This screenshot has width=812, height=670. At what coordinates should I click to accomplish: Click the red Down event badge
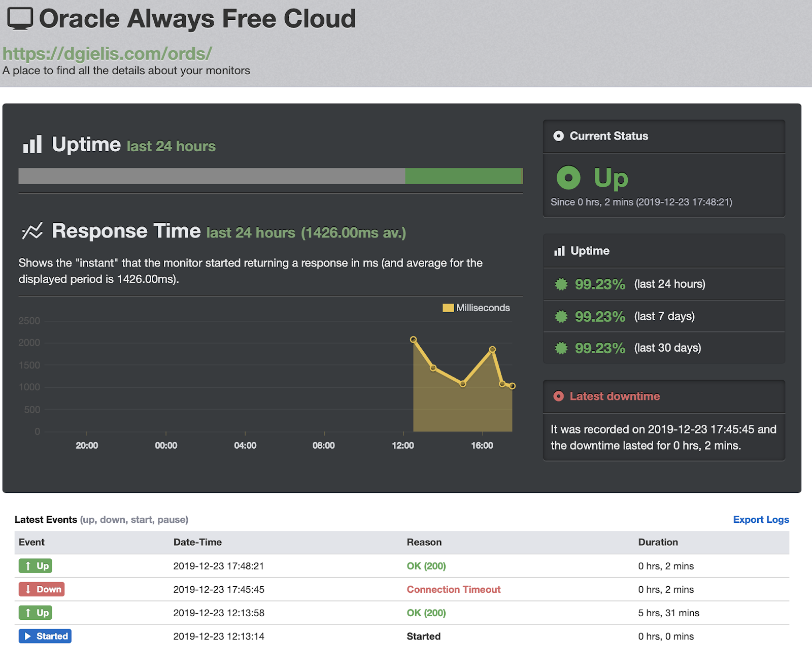[42, 589]
